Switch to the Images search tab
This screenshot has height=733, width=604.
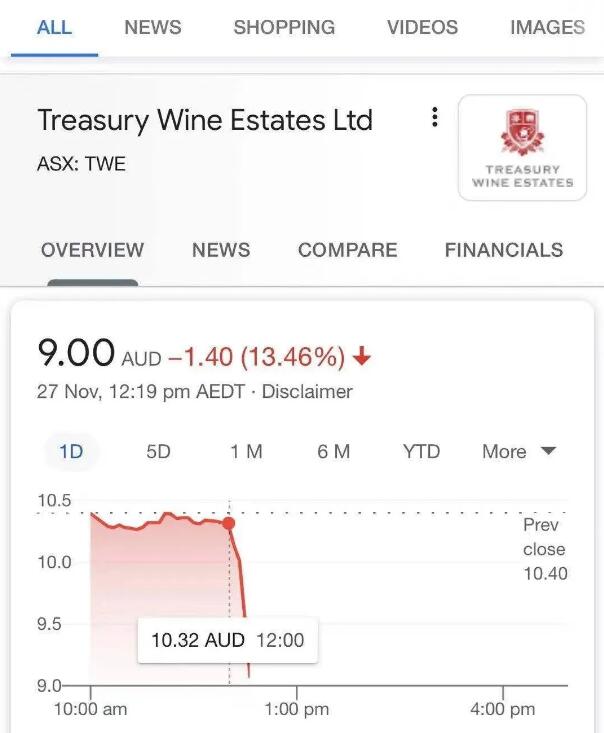547,27
